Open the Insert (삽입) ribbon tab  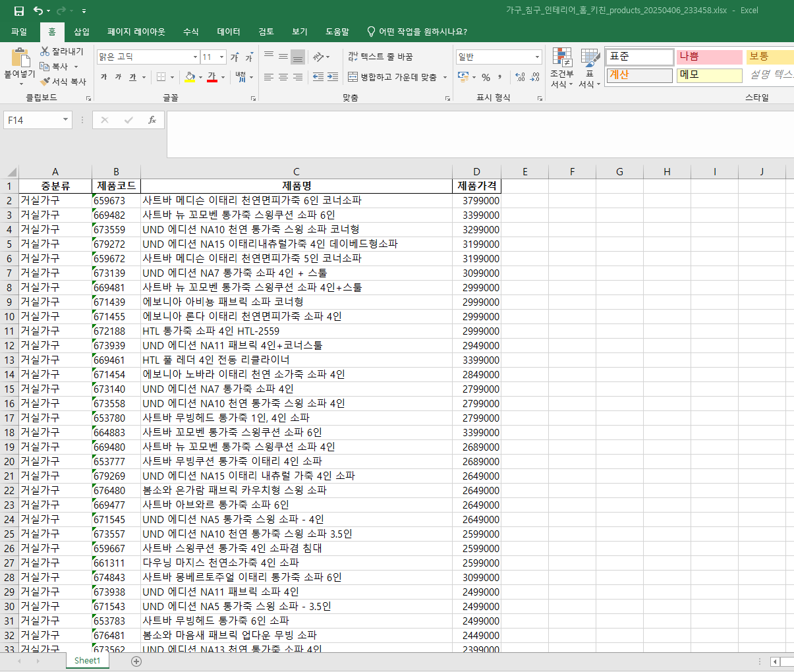[81, 32]
